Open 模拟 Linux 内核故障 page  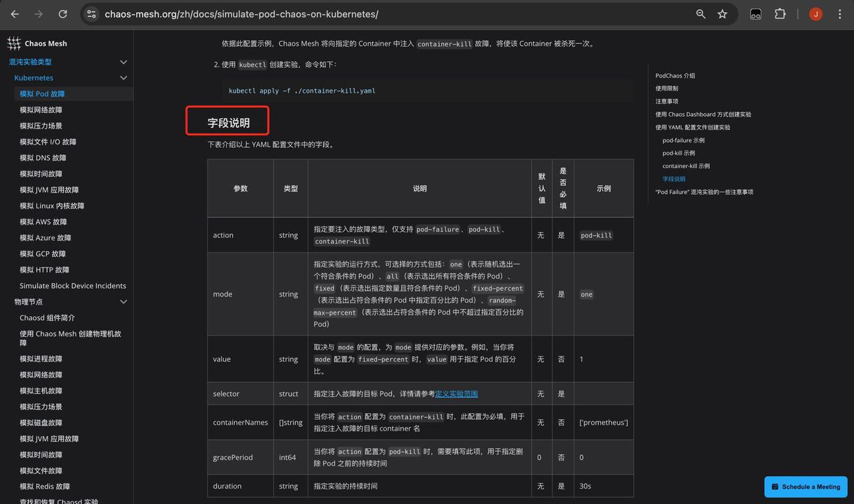tap(52, 206)
